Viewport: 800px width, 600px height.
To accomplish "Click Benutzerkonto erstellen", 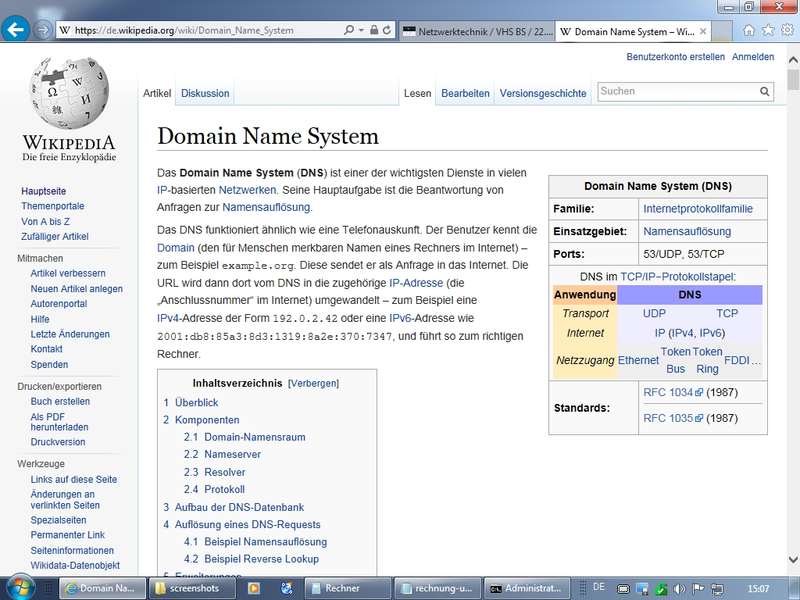I will pyautogui.click(x=675, y=57).
